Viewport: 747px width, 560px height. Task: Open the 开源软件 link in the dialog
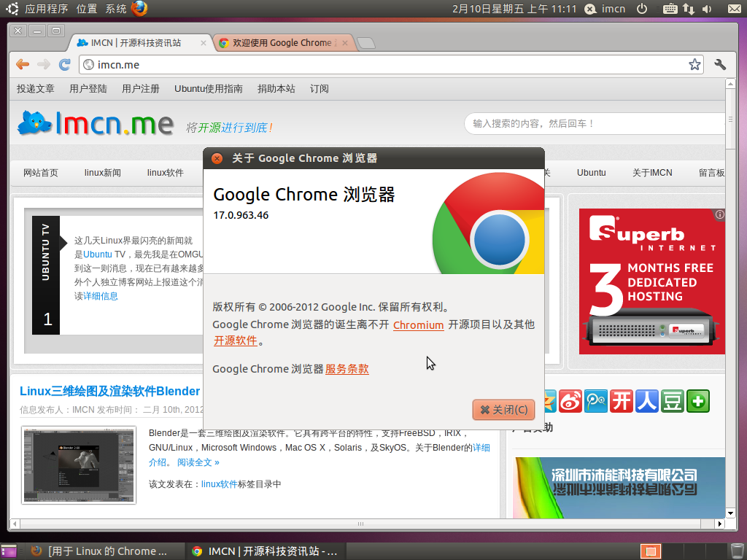pyautogui.click(x=236, y=341)
